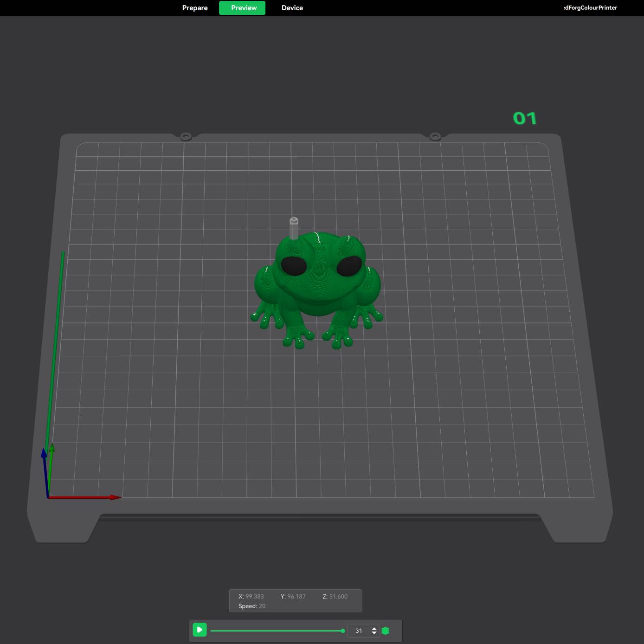Click the middle of the layer slider track
The image size is (644, 644).
pos(277,631)
